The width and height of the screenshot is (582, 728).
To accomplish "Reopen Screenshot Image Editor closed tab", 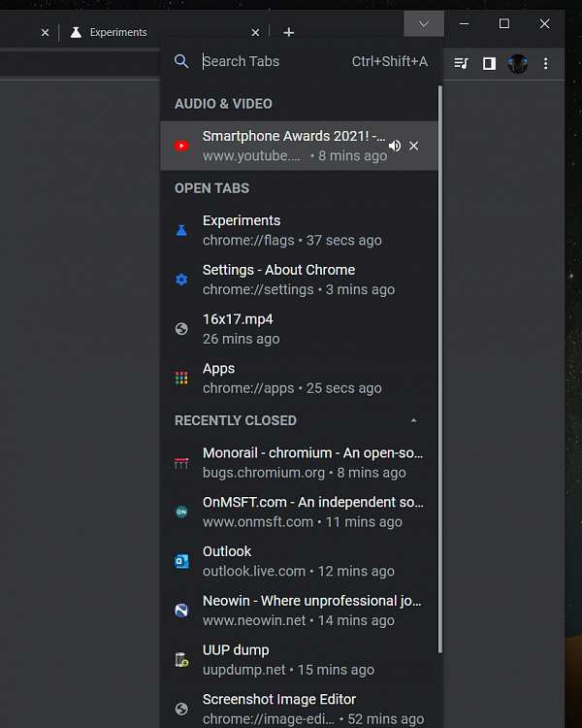I will click(299, 707).
